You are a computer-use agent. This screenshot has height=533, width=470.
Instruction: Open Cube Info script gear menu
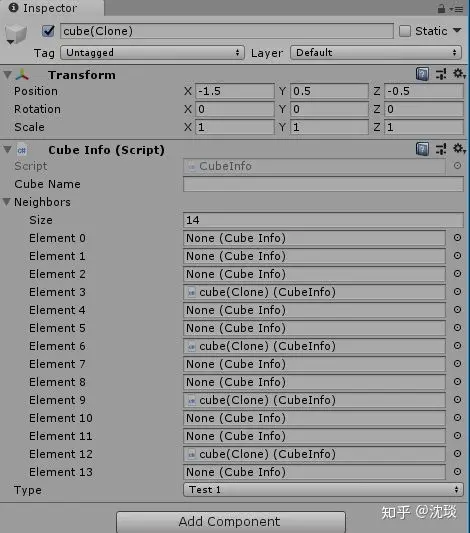pos(459,149)
